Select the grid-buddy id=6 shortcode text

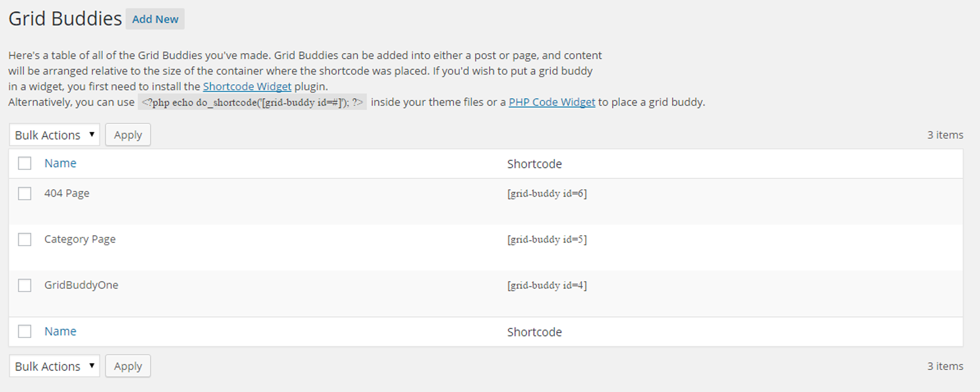tap(547, 194)
